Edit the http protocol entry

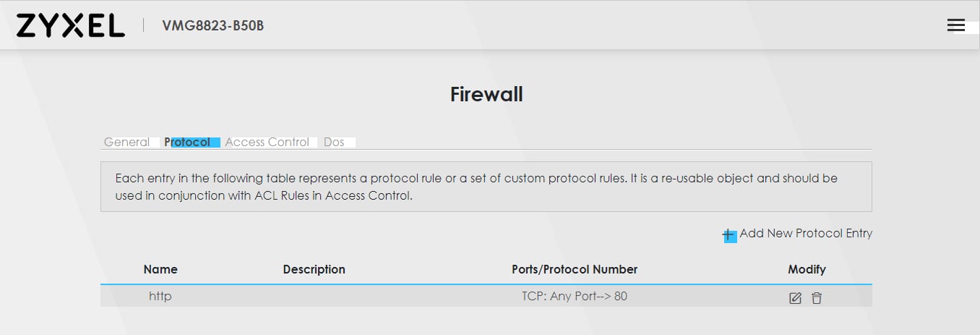(795, 298)
